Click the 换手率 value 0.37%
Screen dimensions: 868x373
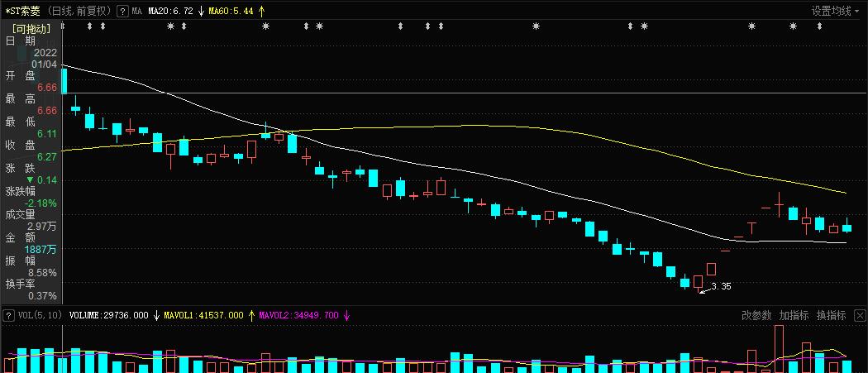click(43, 297)
